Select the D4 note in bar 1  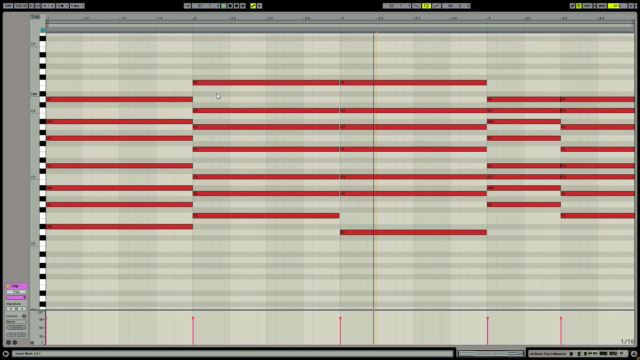click(x=119, y=99)
